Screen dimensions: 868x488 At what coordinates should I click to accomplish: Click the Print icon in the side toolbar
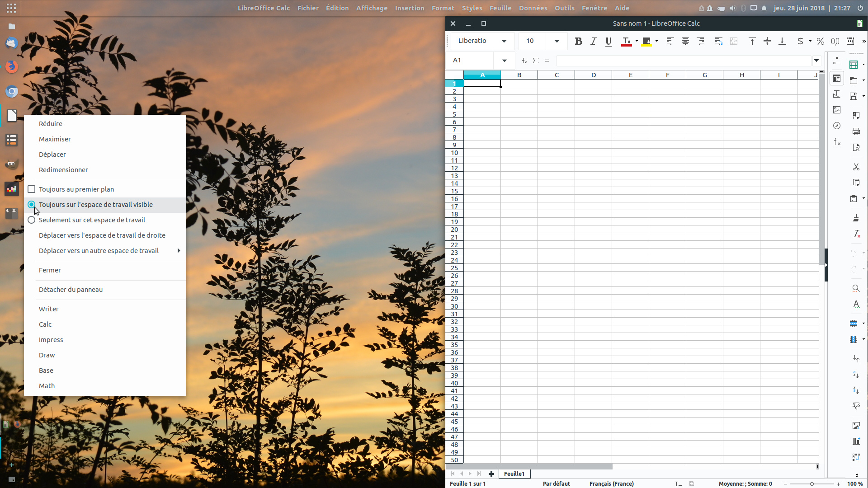856,131
